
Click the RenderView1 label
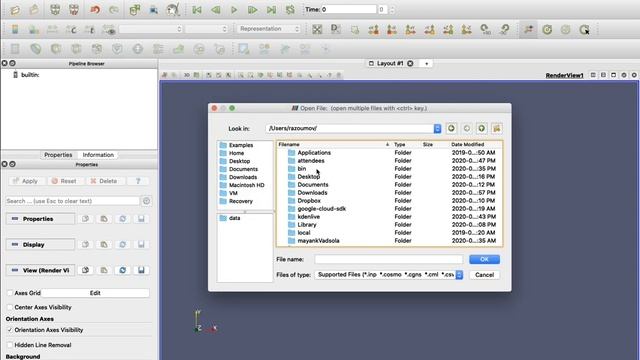tap(564, 76)
